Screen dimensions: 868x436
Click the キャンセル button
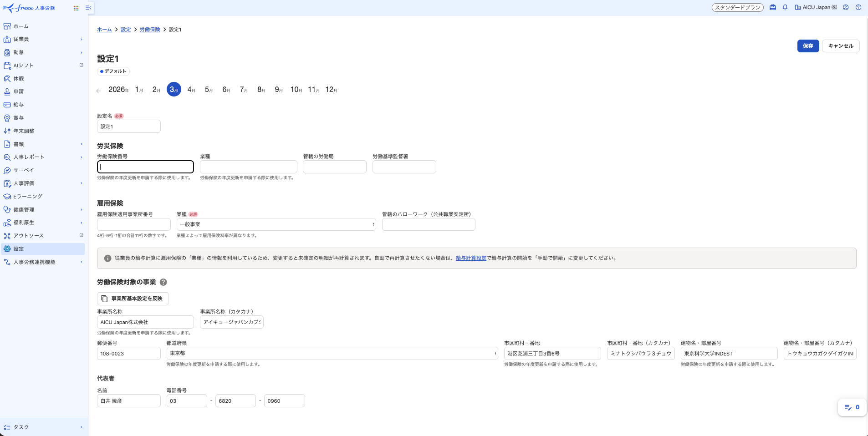pyautogui.click(x=841, y=46)
